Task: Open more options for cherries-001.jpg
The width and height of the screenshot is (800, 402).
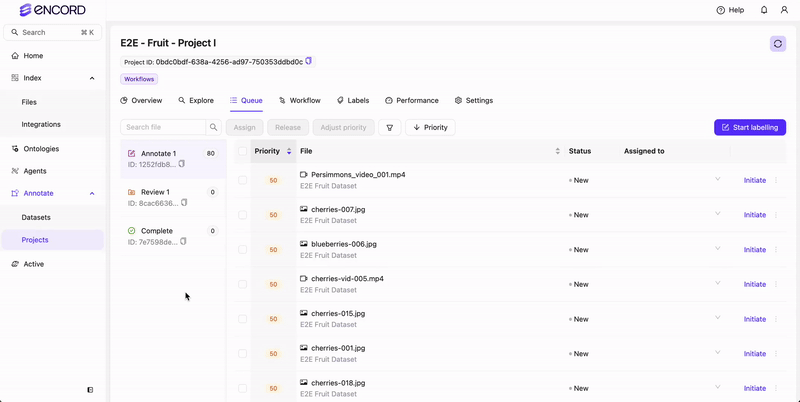Action: pyautogui.click(x=776, y=354)
